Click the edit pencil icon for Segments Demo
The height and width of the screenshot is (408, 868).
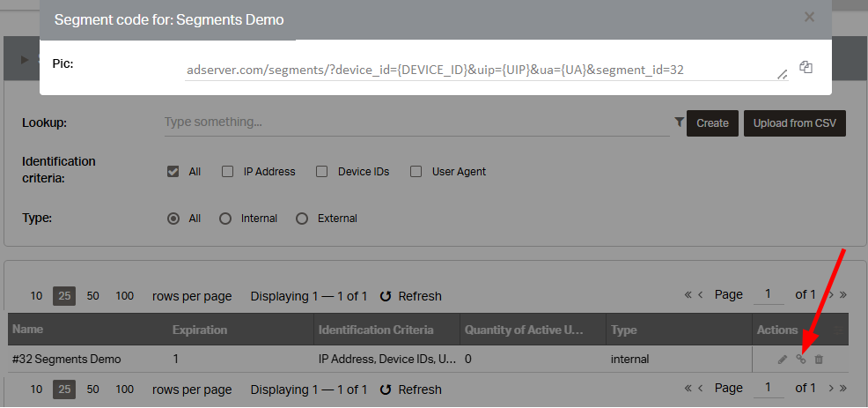coord(783,360)
